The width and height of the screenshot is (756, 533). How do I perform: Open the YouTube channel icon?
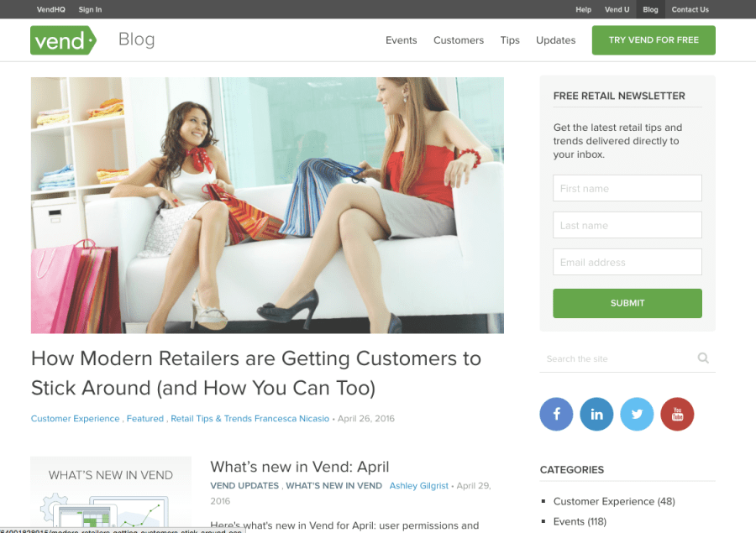pos(677,414)
